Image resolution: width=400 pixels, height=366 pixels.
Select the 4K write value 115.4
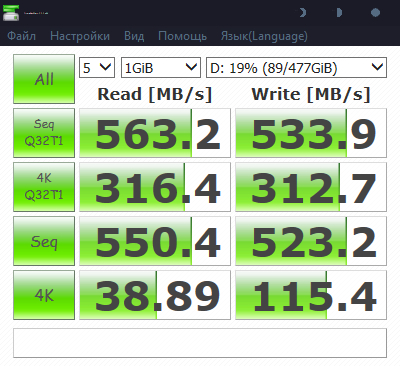[311, 295]
